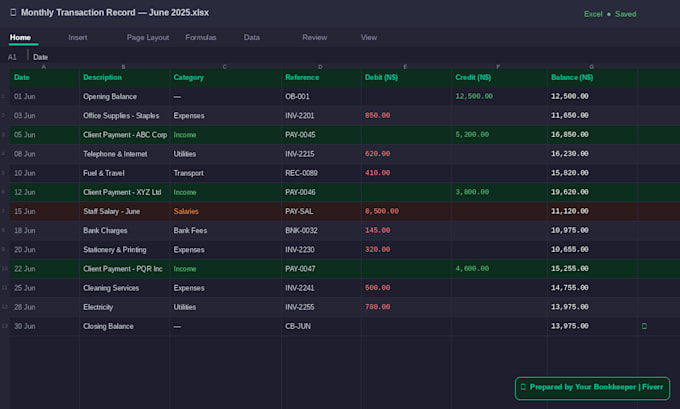Select the 8,500.00 debit cell
Image resolution: width=680 pixels, height=409 pixels.
tap(406, 211)
